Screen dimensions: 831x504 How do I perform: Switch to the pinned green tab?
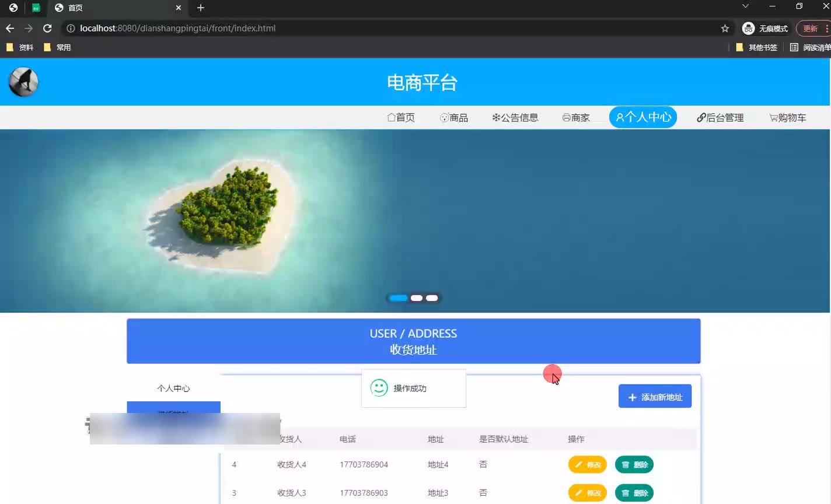pos(36,8)
